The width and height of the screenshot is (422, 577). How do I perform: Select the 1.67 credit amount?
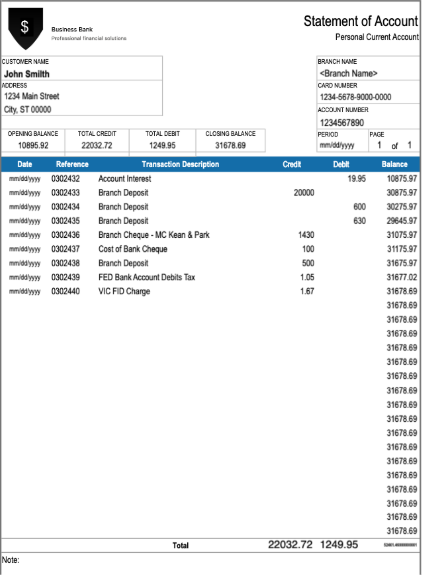pyautogui.click(x=307, y=291)
